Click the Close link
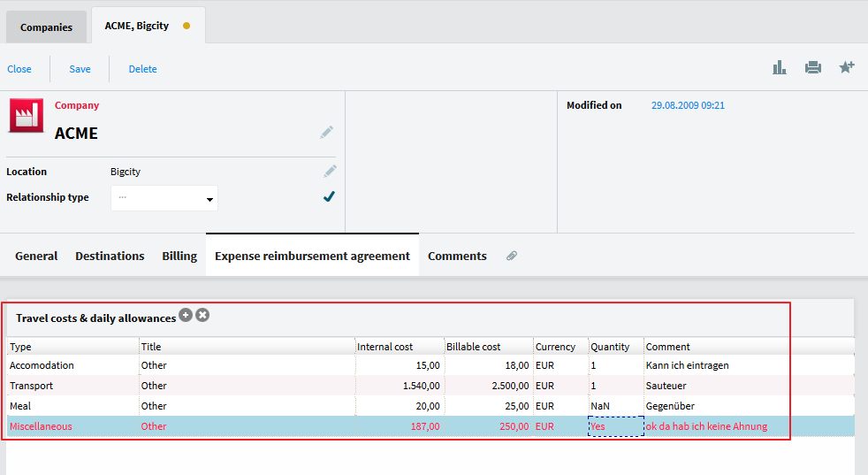This screenshot has width=868, height=475. pyautogui.click(x=19, y=69)
